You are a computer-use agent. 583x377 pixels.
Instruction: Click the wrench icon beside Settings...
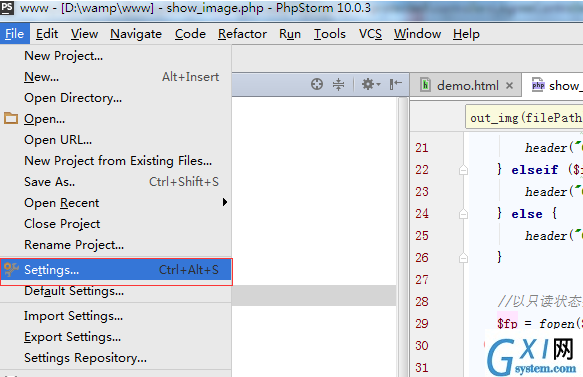click(x=11, y=269)
